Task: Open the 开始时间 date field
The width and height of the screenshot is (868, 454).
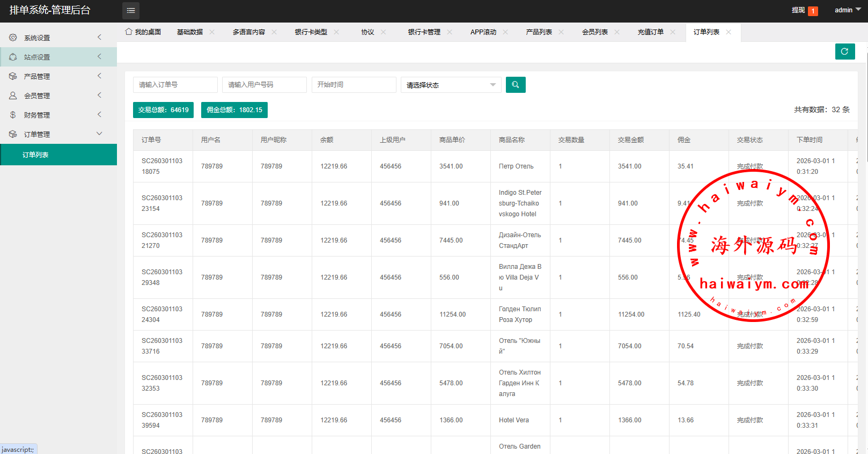Action: point(354,85)
